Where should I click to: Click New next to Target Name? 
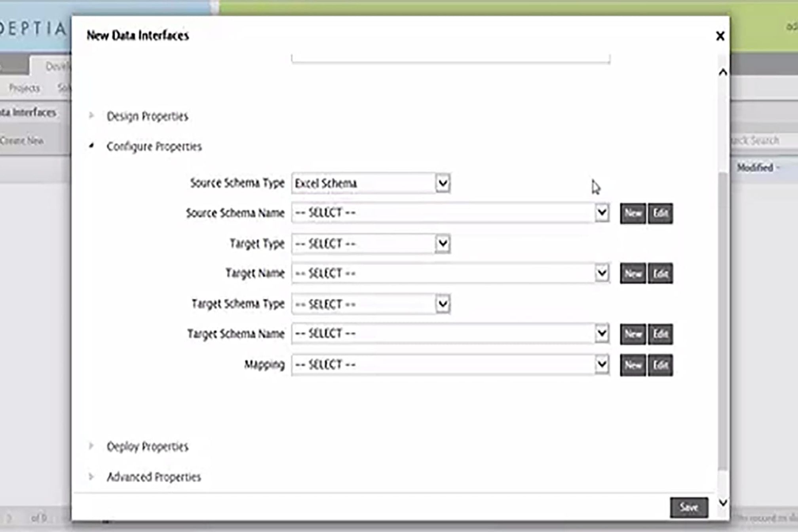point(633,274)
